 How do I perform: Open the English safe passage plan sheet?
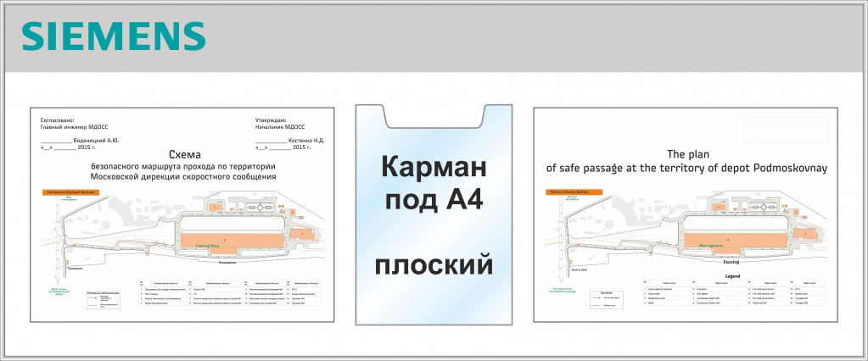[x=686, y=214]
